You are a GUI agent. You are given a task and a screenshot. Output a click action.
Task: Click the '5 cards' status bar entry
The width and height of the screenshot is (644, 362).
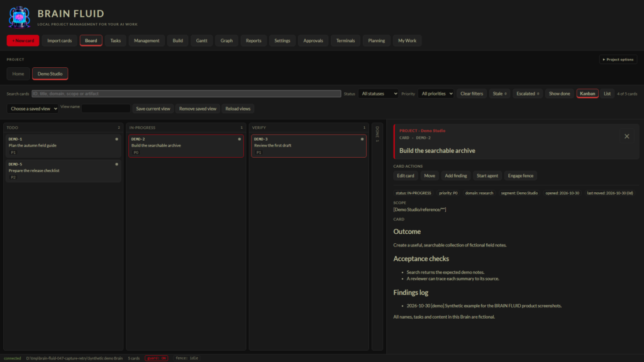click(133, 358)
